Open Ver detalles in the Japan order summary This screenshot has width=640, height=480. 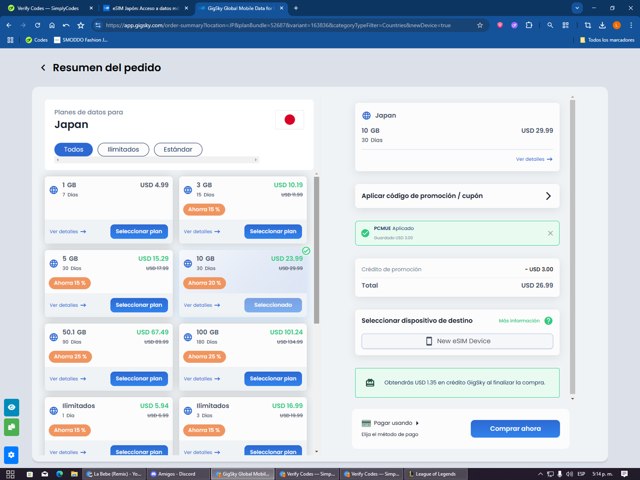(534, 159)
